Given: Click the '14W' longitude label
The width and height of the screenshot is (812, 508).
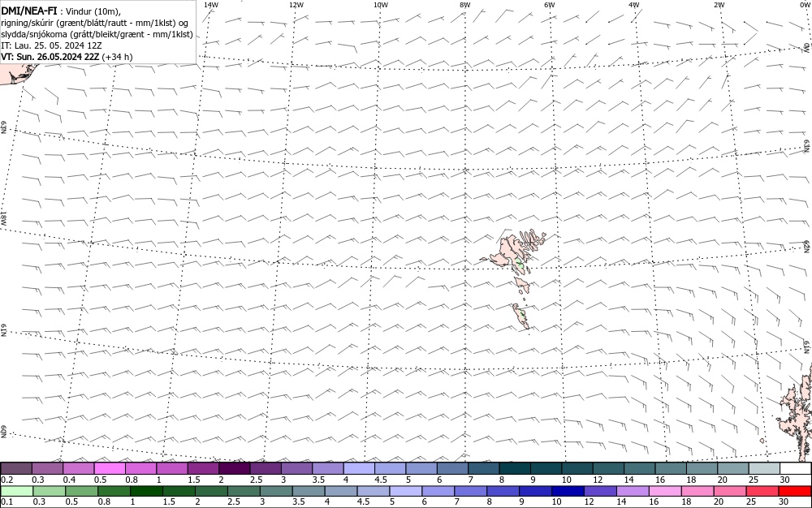Looking at the screenshot, I should (211, 5).
